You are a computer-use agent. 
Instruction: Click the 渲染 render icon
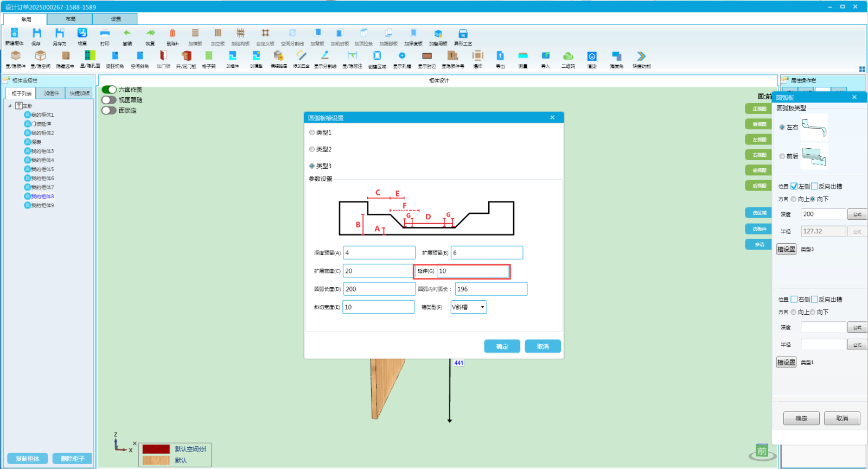tap(592, 56)
